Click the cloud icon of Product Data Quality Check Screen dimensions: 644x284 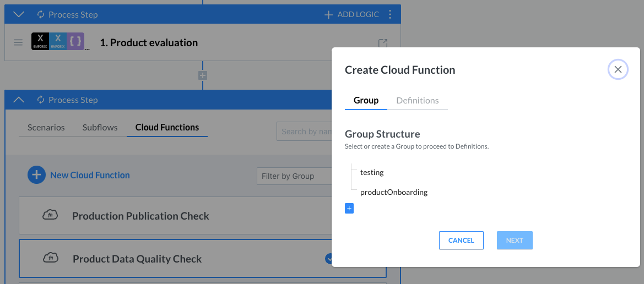pyautogui.click(x=50, y=258)
